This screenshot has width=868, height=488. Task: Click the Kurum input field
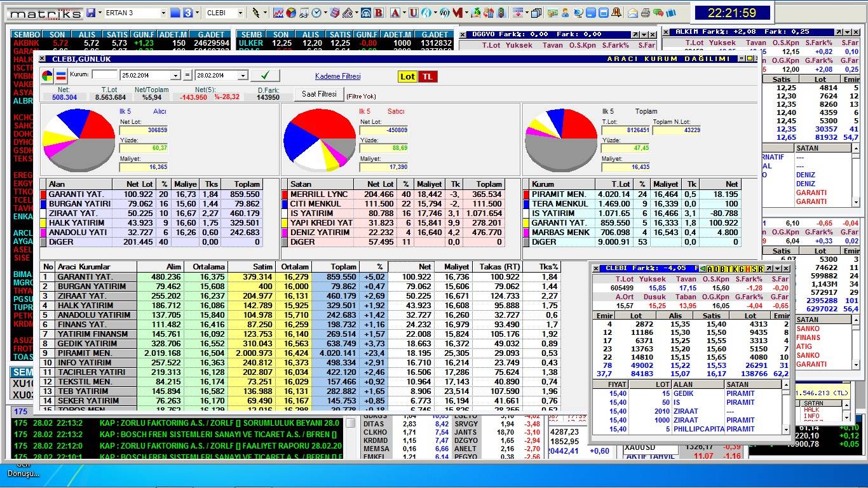(x=104, y=75)
